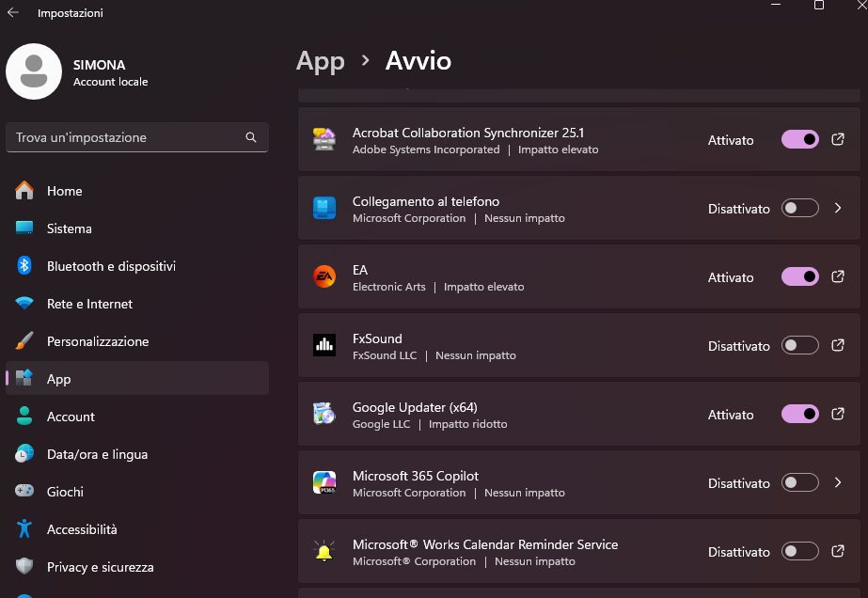The height and width of the screenshot is (598, 868).
Task: Click the Rete e Internet wifi icon
Action: 24,304
